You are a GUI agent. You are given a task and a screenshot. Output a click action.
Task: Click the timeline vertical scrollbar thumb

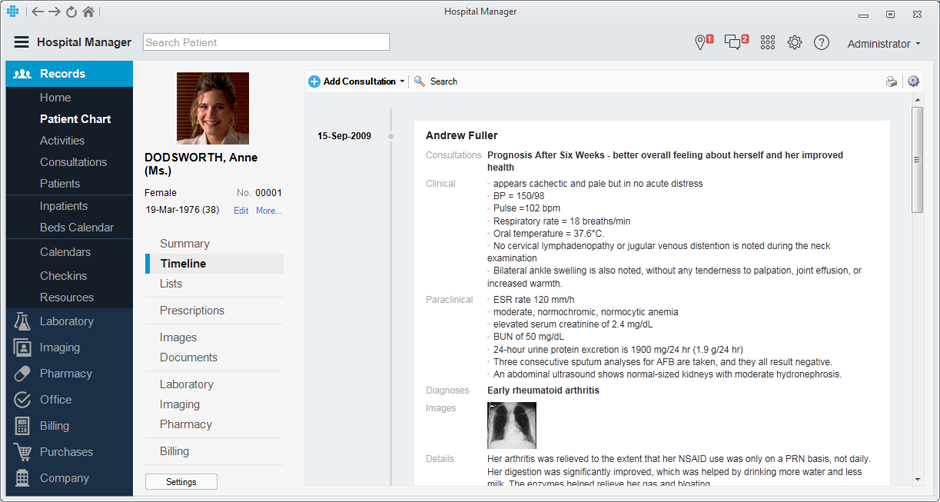tap(917, 160)
